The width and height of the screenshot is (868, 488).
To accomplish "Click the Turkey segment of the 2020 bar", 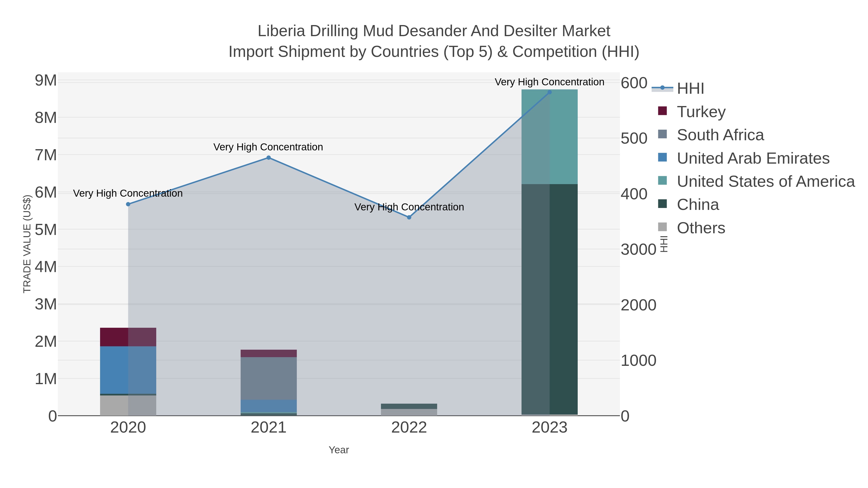I will click(x=128, y=337).
